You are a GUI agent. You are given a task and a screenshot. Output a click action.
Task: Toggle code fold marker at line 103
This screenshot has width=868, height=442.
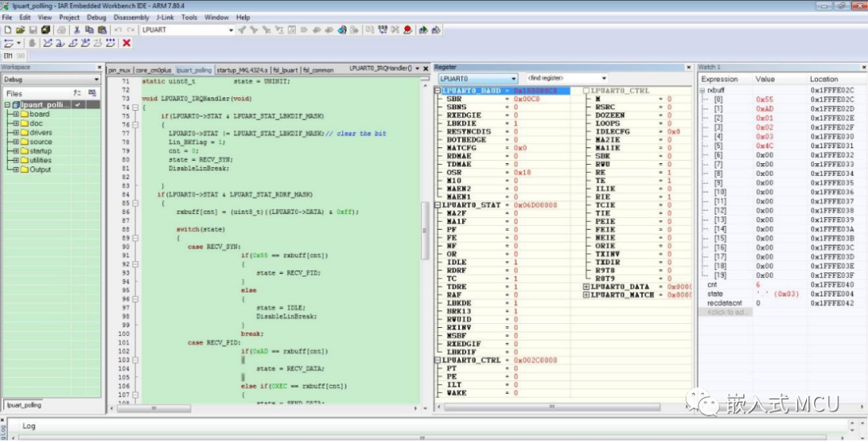click(x=136, y=359)
